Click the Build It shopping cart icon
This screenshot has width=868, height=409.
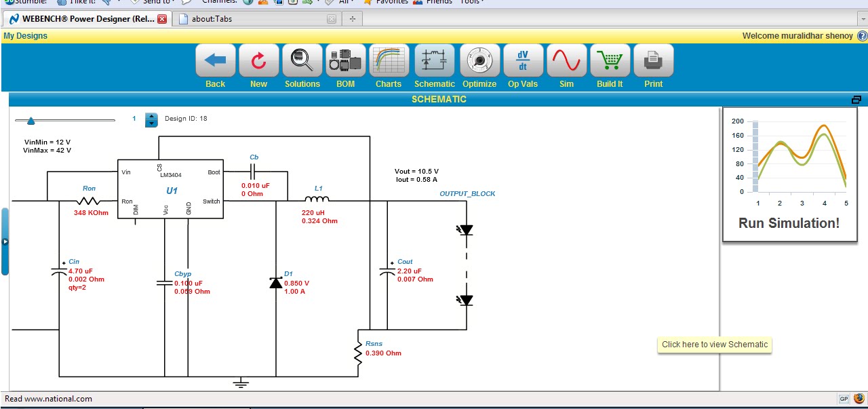(x=610, y=62)
